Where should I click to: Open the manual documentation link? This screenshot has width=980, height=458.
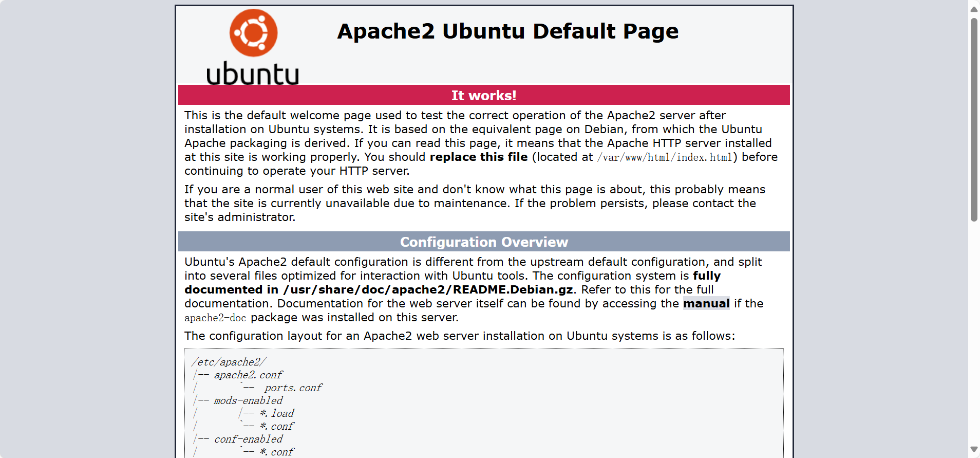(x=706, y=304)
